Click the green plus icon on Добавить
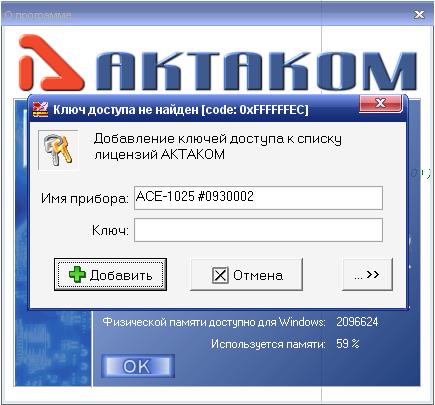435x405 pixels. coord(77,275)
